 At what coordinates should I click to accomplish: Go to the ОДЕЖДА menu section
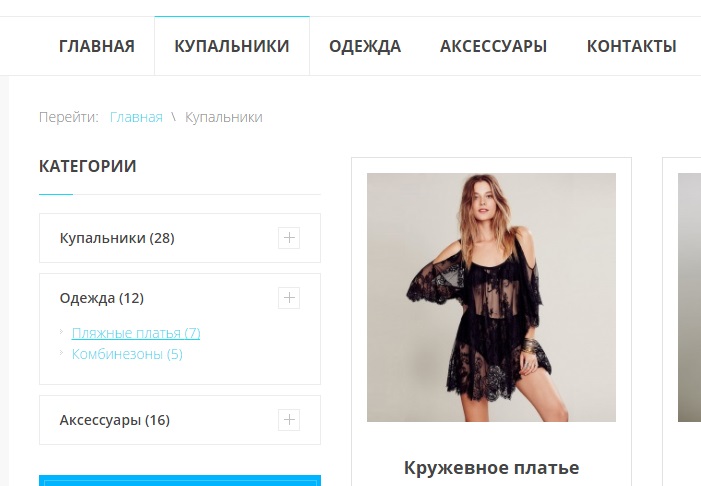click(365, 46)
